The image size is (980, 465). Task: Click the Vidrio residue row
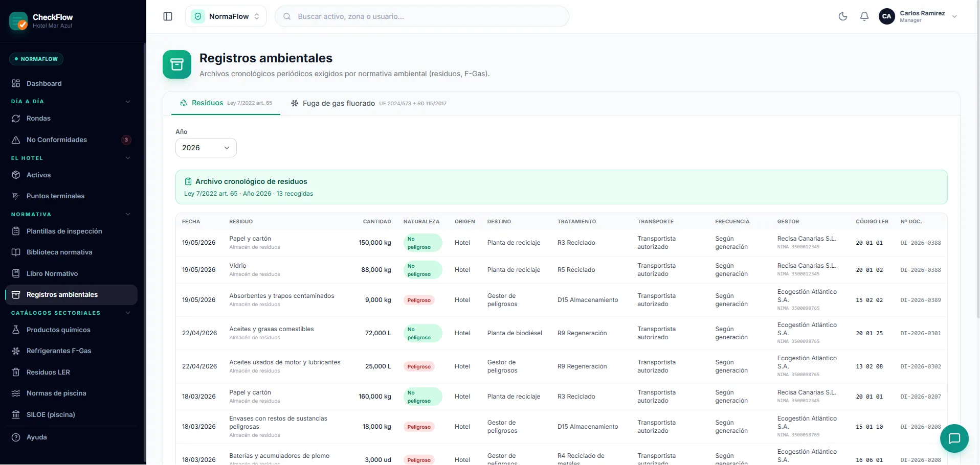(562, 270)
